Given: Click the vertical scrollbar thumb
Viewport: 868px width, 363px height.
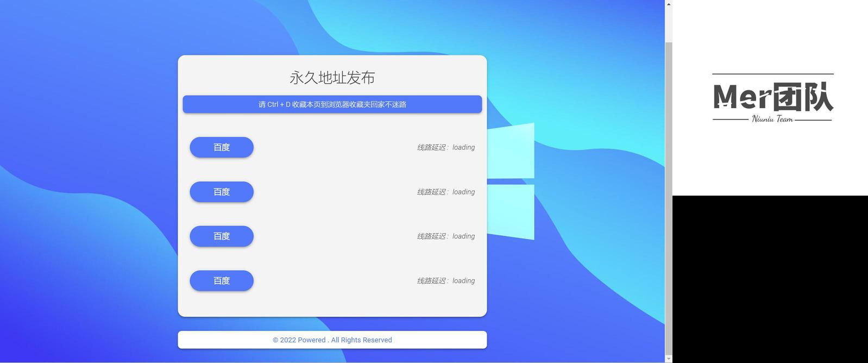Looking at the screenshot, I should click(669, 198).
